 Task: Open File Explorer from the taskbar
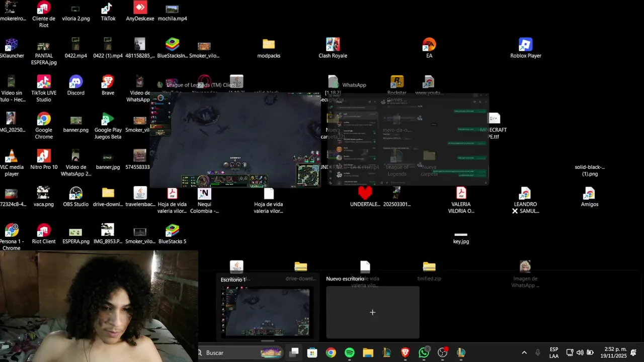point(368,352)
